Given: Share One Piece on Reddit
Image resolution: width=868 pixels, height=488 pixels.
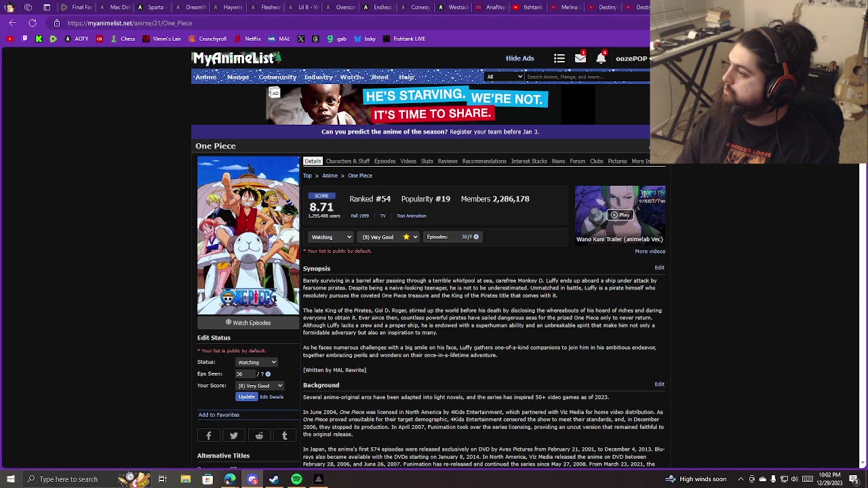Looking at the screenshot, I should click(259, 436).
